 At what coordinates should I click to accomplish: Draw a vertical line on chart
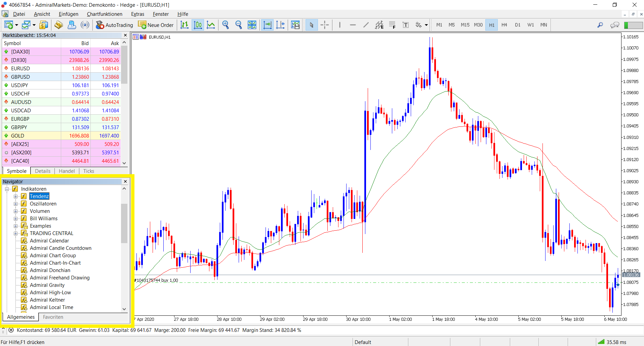pos(339,25)
